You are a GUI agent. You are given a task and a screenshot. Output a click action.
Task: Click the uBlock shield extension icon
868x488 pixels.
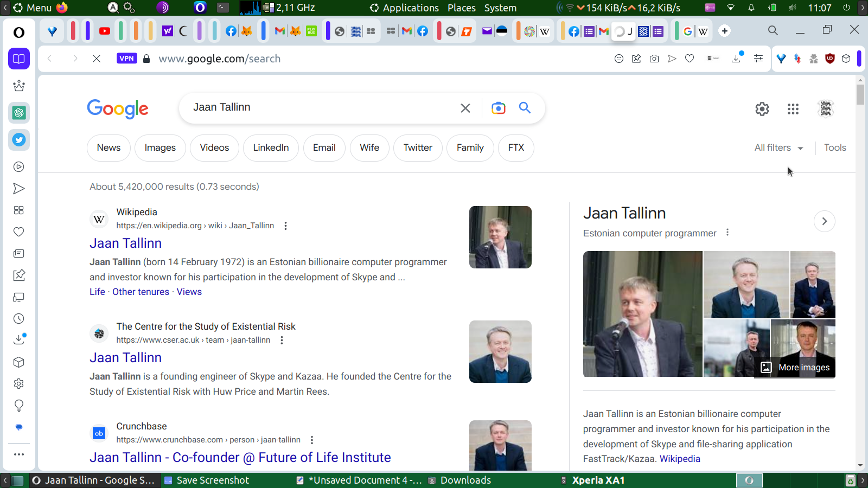tap(830, 59)
